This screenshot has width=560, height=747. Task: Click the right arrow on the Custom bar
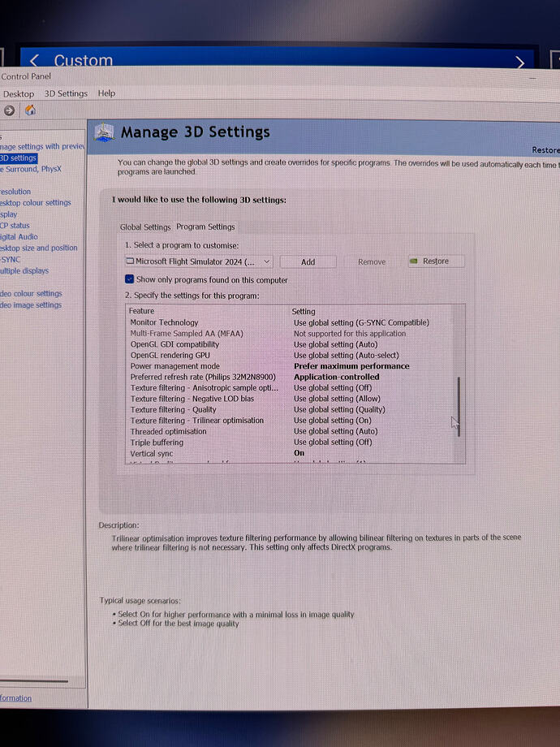[x=520, y=63]
